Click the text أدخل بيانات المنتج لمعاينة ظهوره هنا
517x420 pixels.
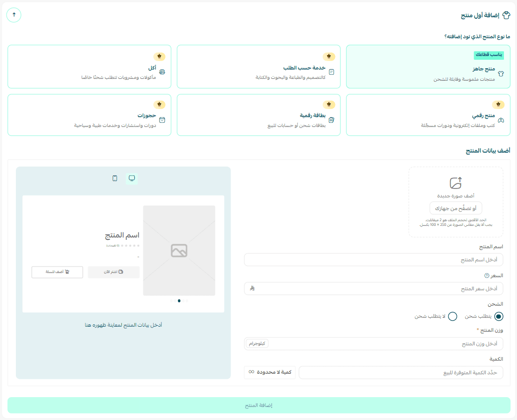[x=123, y=325]
